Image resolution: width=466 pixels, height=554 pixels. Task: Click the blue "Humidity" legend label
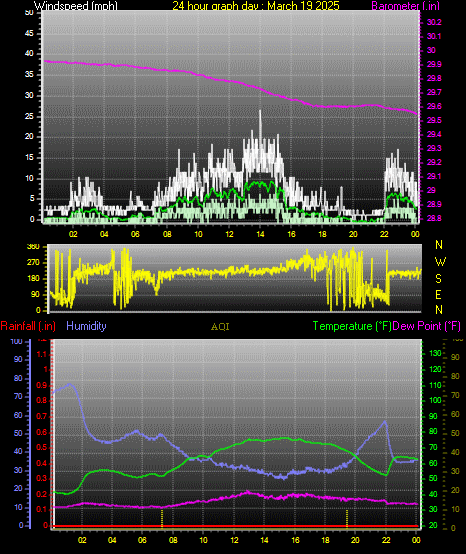[x=86, y=326]
